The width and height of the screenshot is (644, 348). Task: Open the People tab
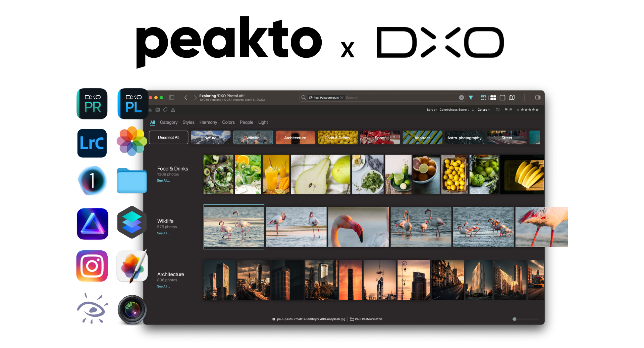(246, 122)
